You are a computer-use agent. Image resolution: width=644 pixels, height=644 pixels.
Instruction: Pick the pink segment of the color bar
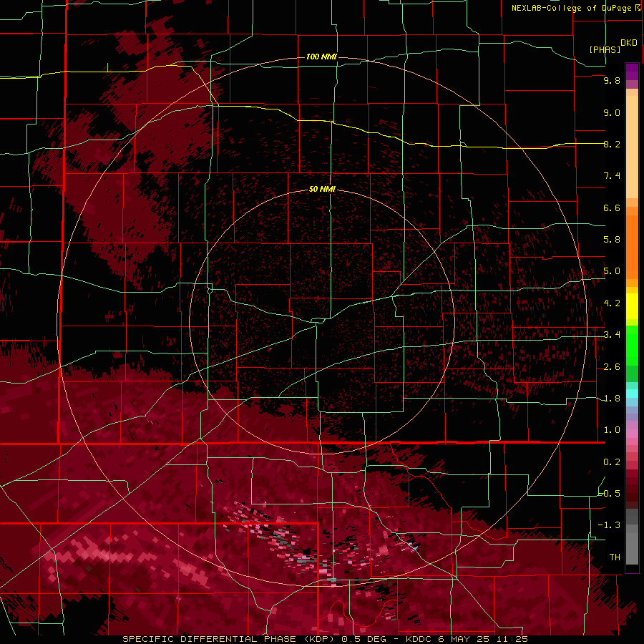click(632, 434)
